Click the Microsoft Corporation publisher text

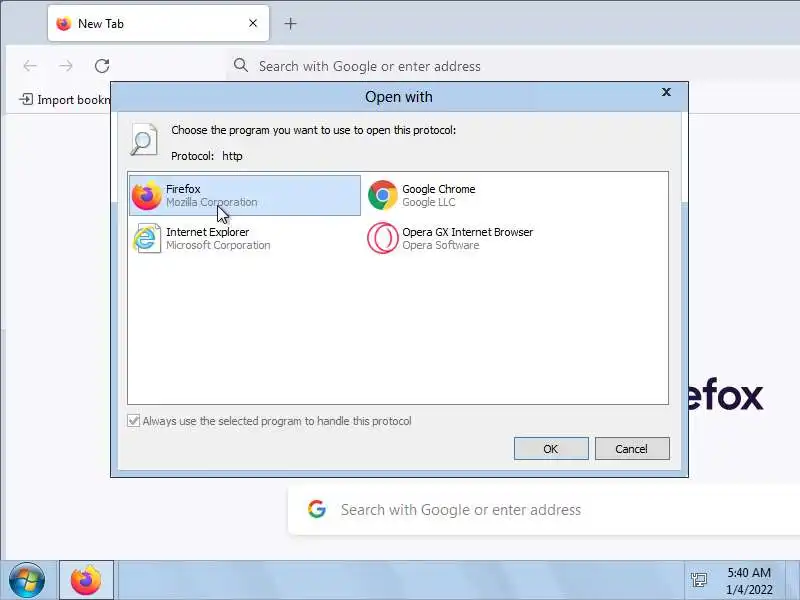pos(218,245)
